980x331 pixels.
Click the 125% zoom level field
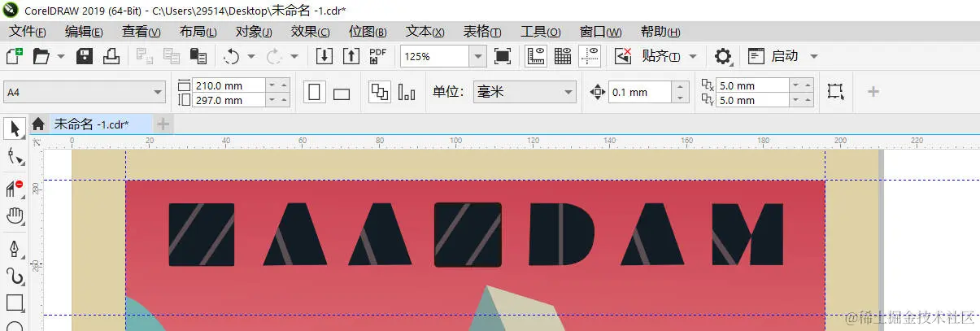[x=434, y=57]
